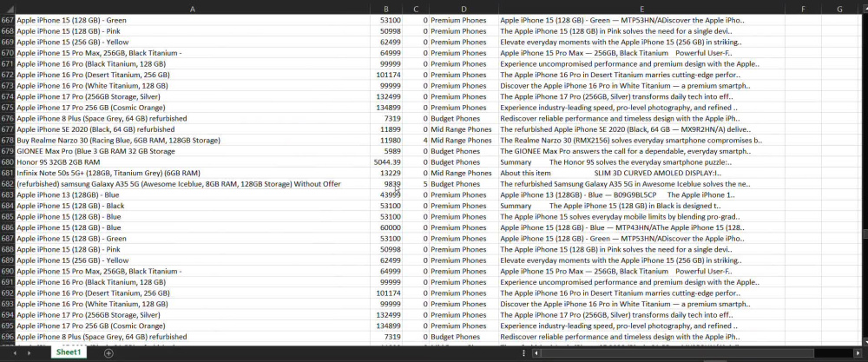
Task: Select column B header
Action: point(386,9)
